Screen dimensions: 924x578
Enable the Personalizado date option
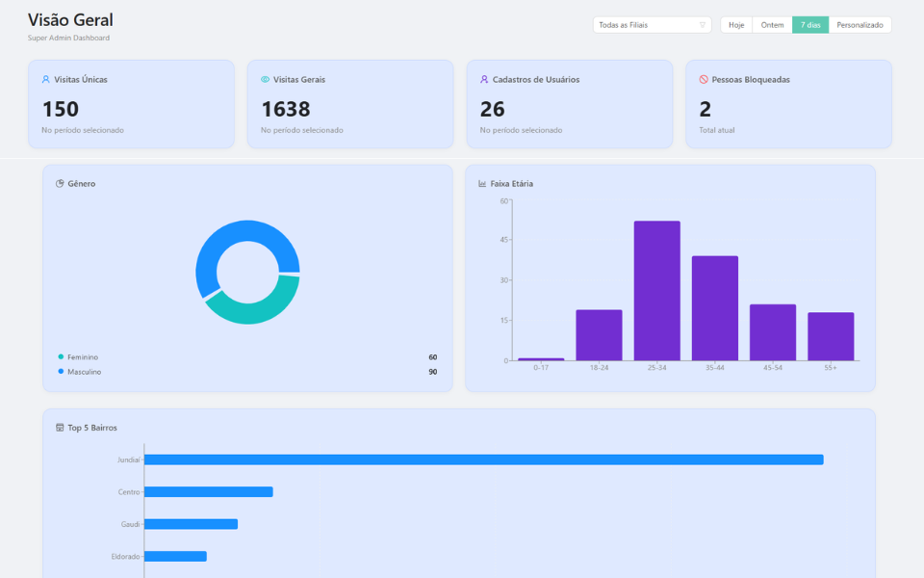[860, 24]
